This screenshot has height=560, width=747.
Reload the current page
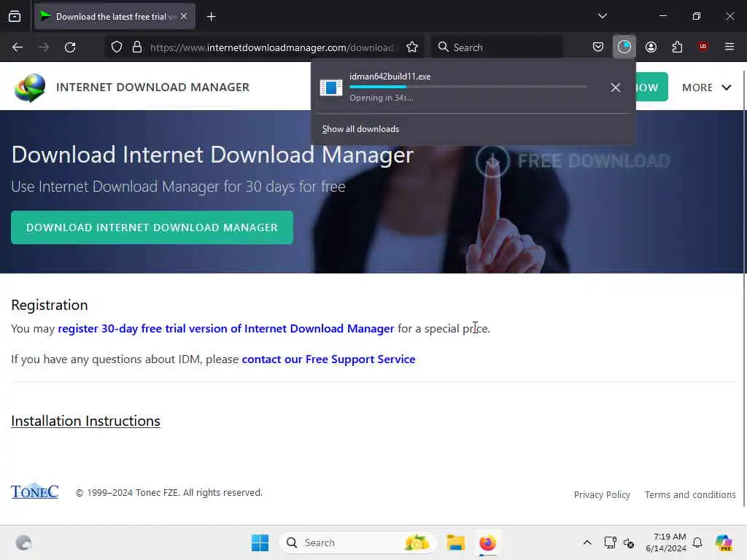(71, 47)
